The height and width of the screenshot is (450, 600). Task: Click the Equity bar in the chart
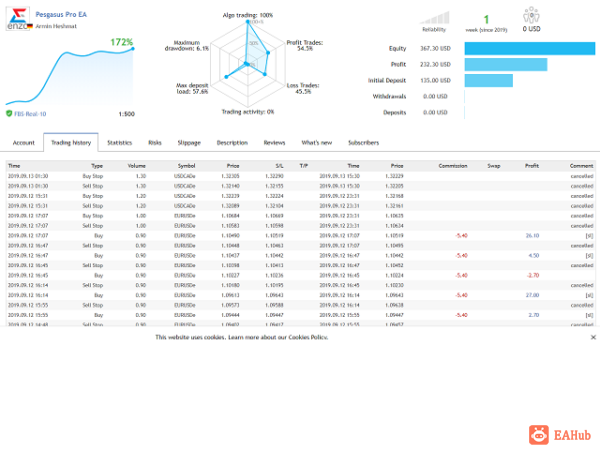coord(530,49)
